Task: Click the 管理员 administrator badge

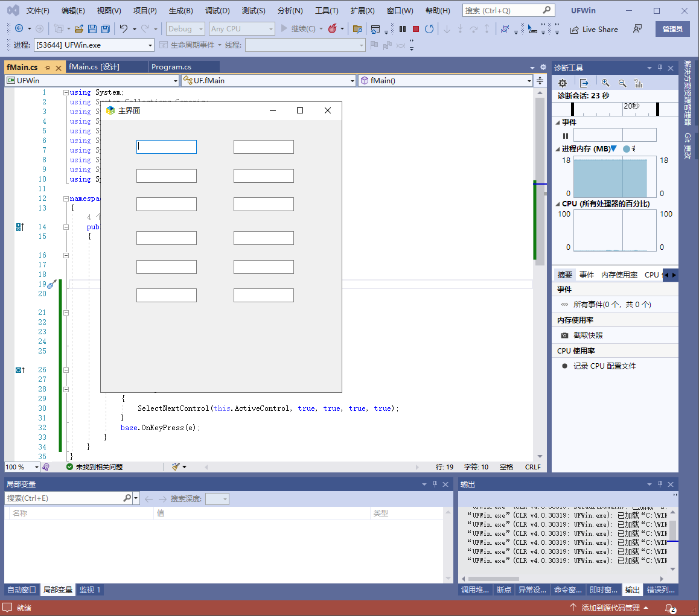Action: 672,29
